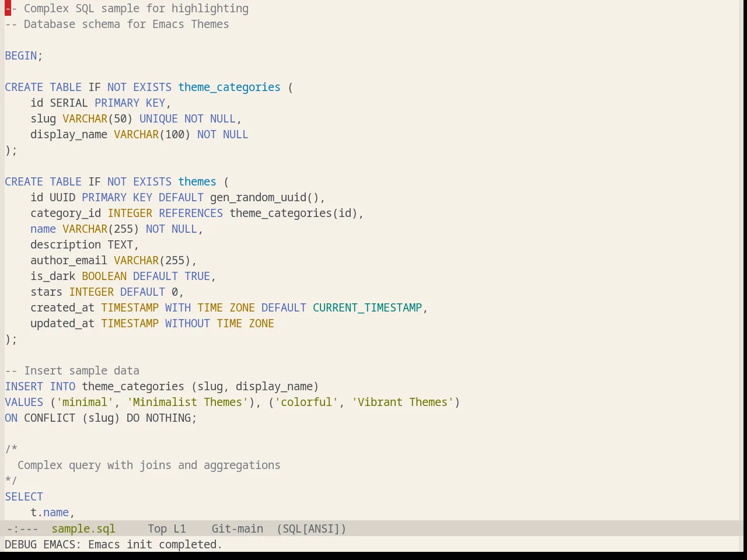Viewport: 747px width, 560px height.
Task: Click t.name in the select list
Action: click(x=50, y=513)
